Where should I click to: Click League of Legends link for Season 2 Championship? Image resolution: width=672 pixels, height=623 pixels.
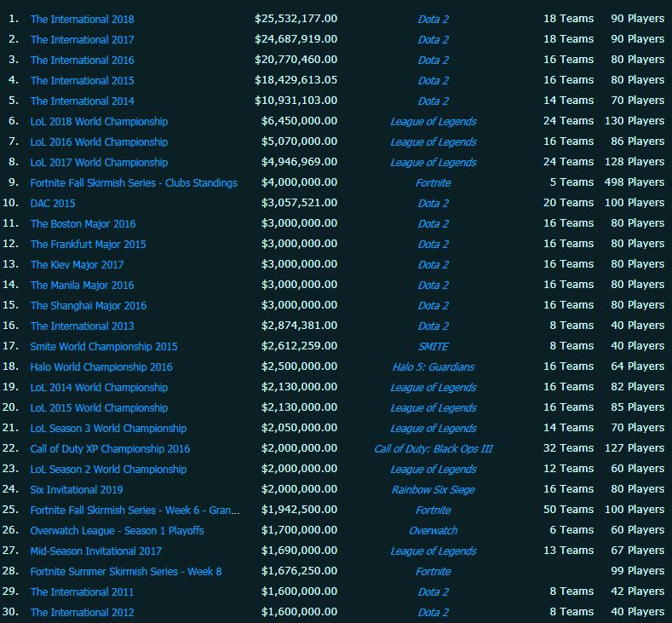point(434,470)
